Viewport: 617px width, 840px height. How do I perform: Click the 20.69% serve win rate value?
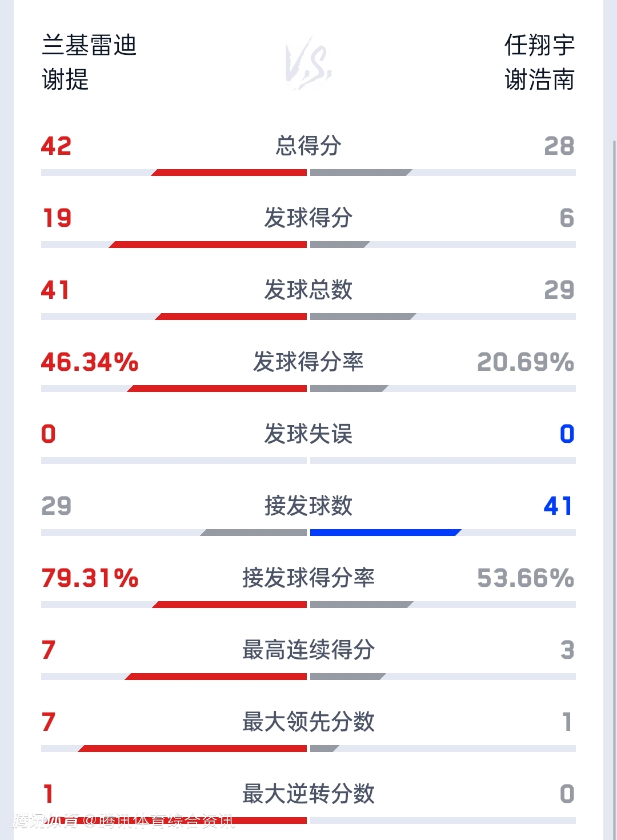526,362
